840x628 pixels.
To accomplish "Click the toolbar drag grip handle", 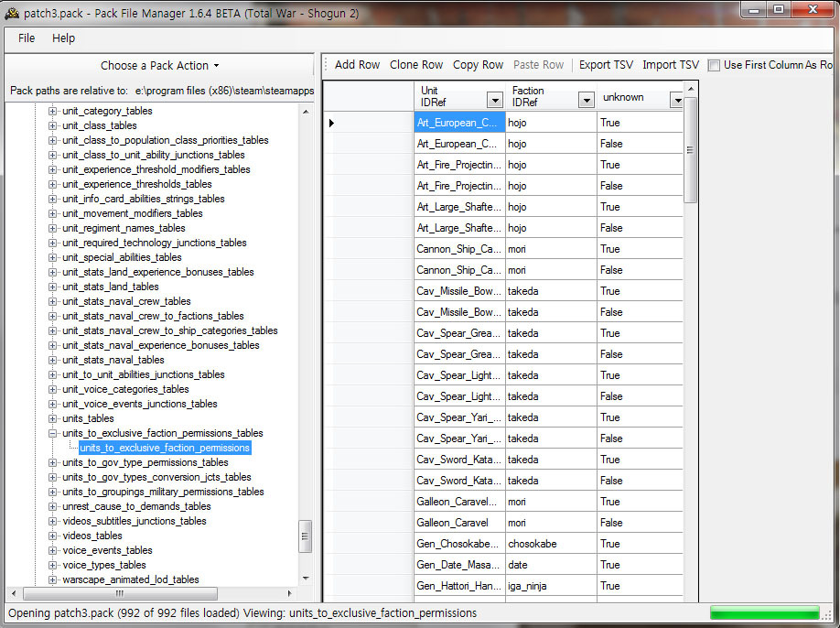I will [326, 65].
